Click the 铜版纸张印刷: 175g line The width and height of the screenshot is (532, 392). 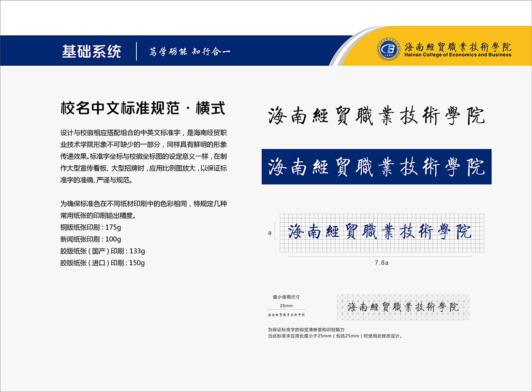pyautogui.click(x=90, y=227)
